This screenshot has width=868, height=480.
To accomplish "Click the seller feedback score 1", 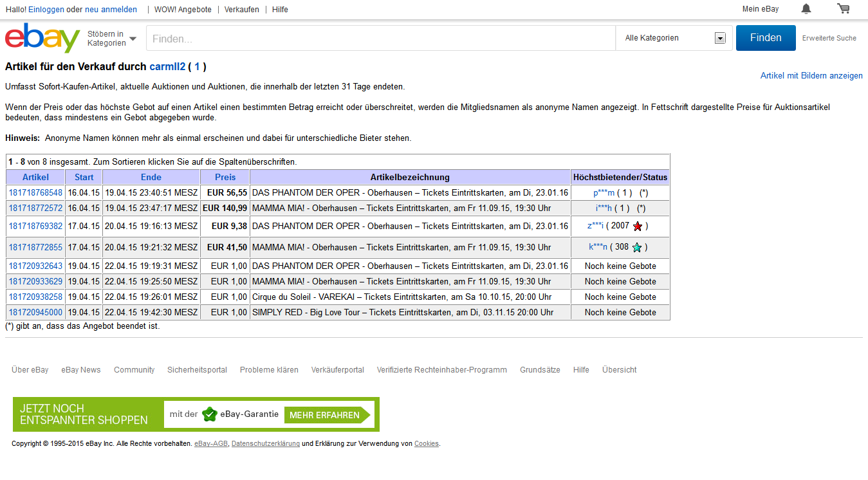I will (x=197, y=66).
